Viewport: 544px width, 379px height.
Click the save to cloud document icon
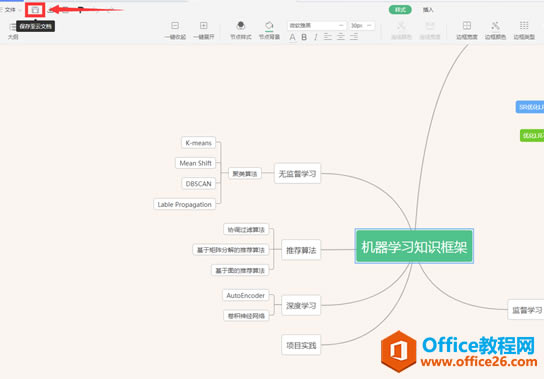(x=35, y=10)
